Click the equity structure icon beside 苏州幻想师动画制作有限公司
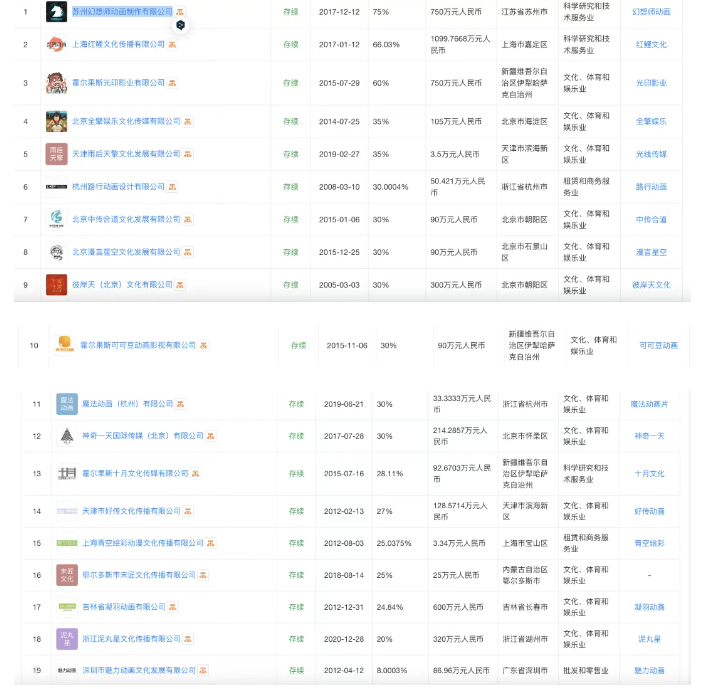The height and width of the screenshot is (689, 725). 180,12
